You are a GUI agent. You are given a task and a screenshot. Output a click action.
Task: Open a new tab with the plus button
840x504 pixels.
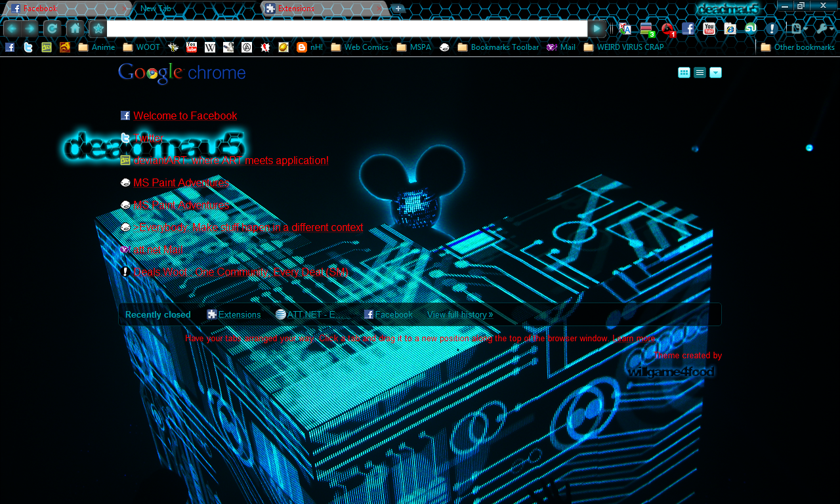pos(398,9)
